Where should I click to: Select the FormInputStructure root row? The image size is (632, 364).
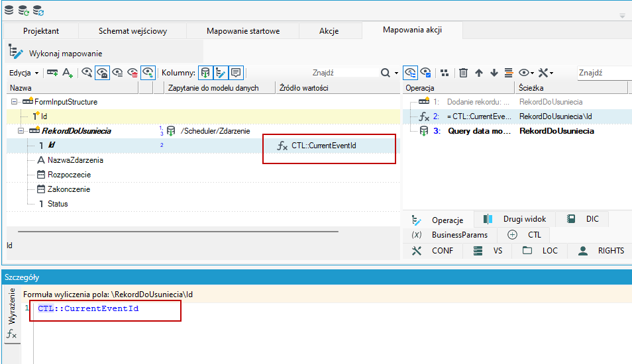pos(203,102)
